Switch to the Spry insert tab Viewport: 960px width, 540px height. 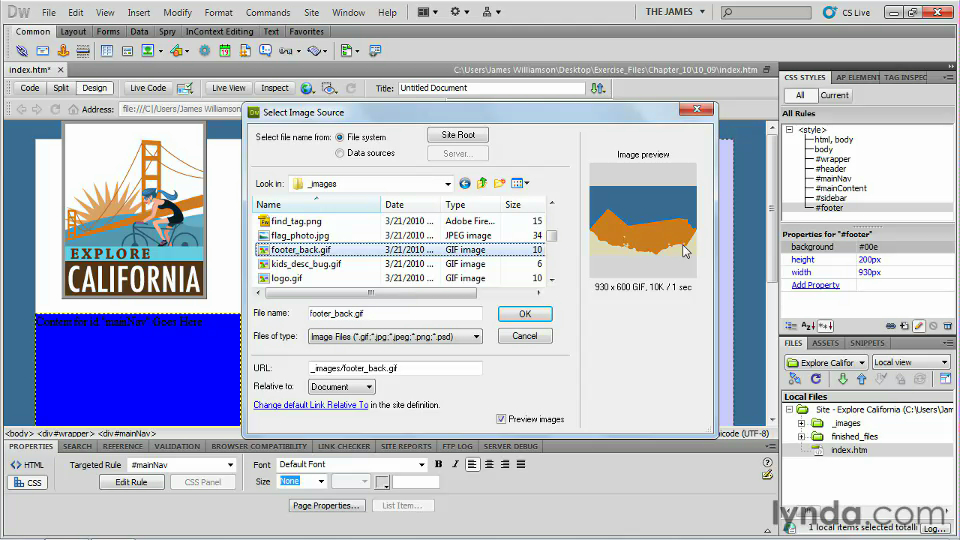(167, 31)
